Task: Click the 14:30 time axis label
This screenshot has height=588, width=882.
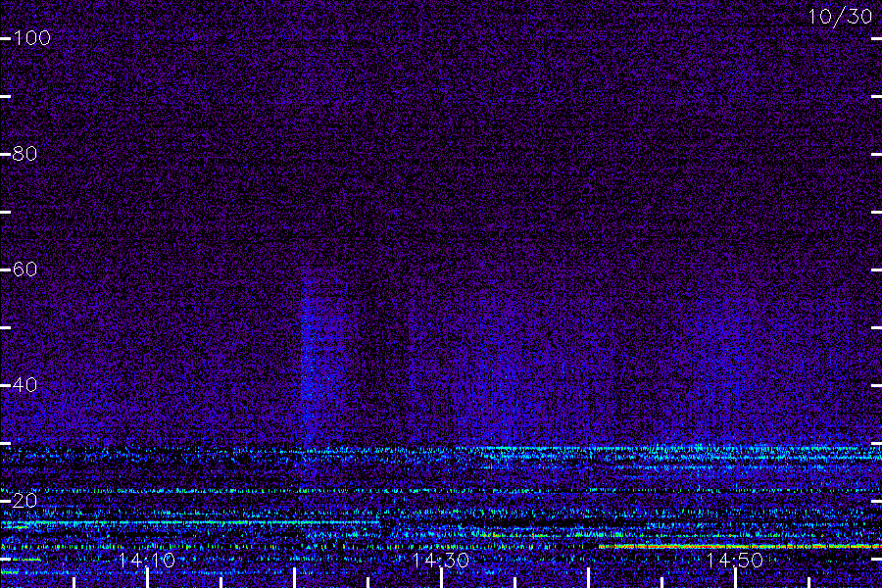Action: point(441,561)
